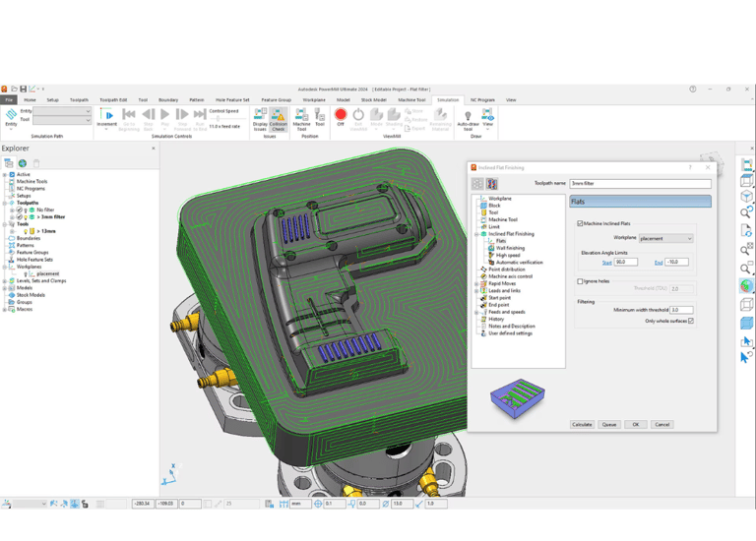The width and height of the screenshot is (756, 541).
Task: Collapse the Toolpaths node in Explorer
Action: (x=5, y=203)
